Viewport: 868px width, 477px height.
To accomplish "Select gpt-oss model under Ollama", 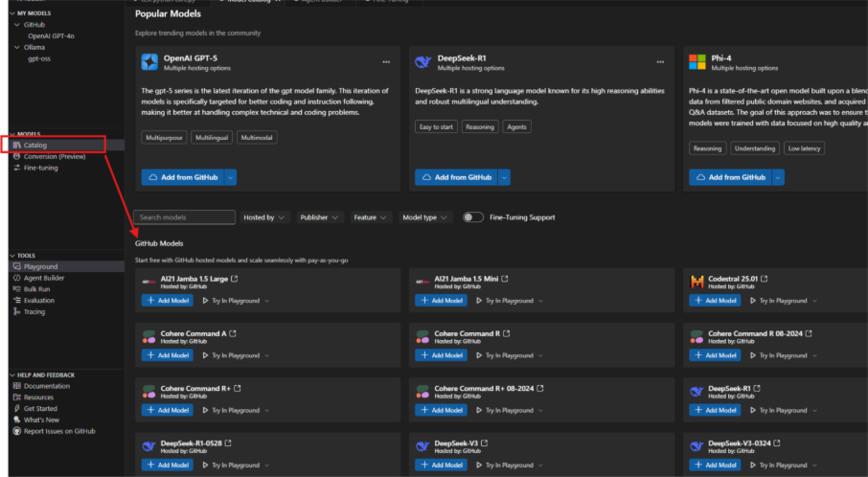I will pos(39,58).
